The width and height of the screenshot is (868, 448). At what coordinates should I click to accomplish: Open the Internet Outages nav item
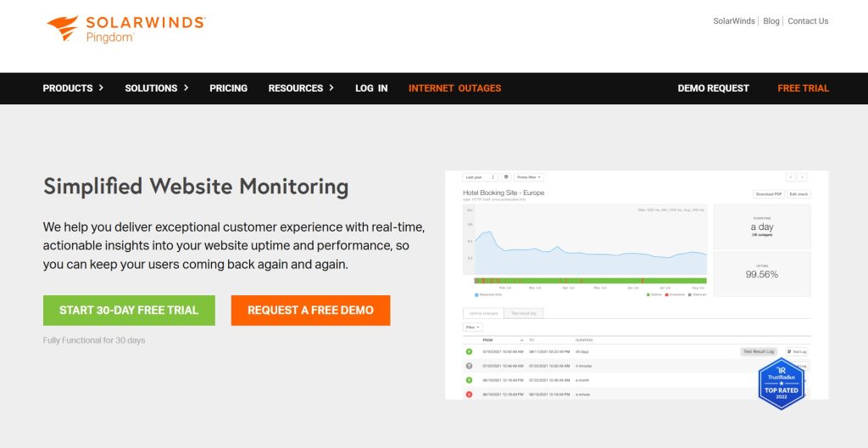[x=454, y=88]
